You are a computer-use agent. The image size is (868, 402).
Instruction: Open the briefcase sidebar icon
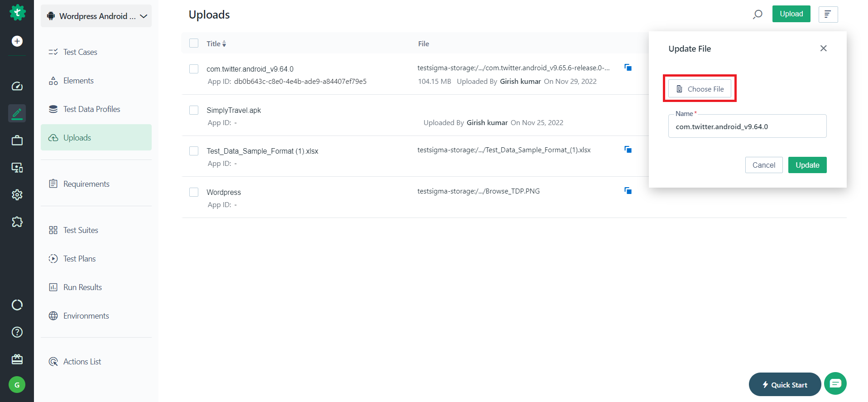(x=17, y=140)
